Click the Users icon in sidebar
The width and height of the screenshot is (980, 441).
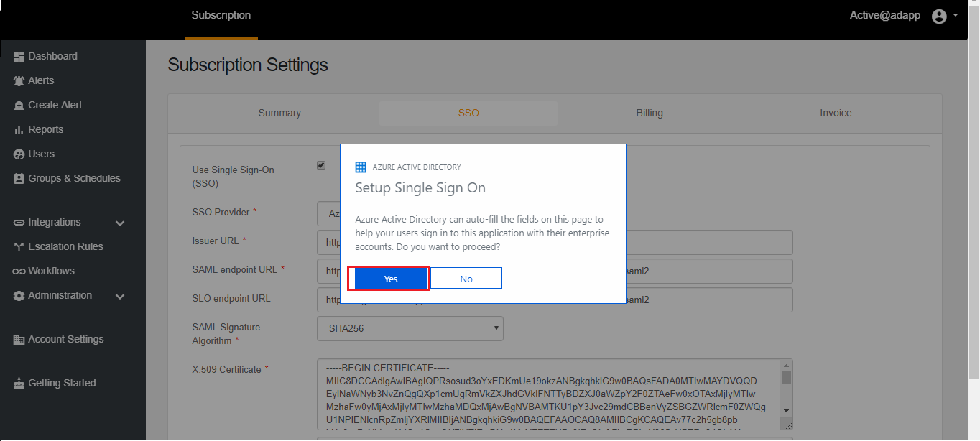pyautogui.click(x=19, y=154)
